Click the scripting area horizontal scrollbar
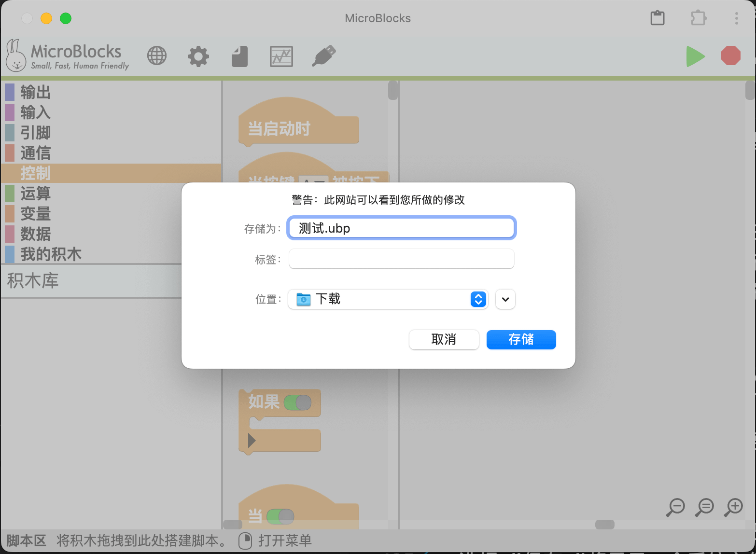The image size is (756, 554). [x=604, y=525]
